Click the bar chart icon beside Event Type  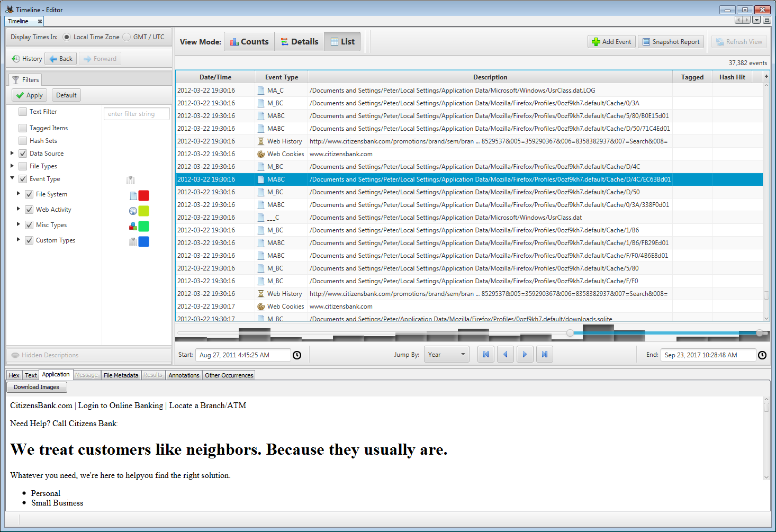pos(130,179)
